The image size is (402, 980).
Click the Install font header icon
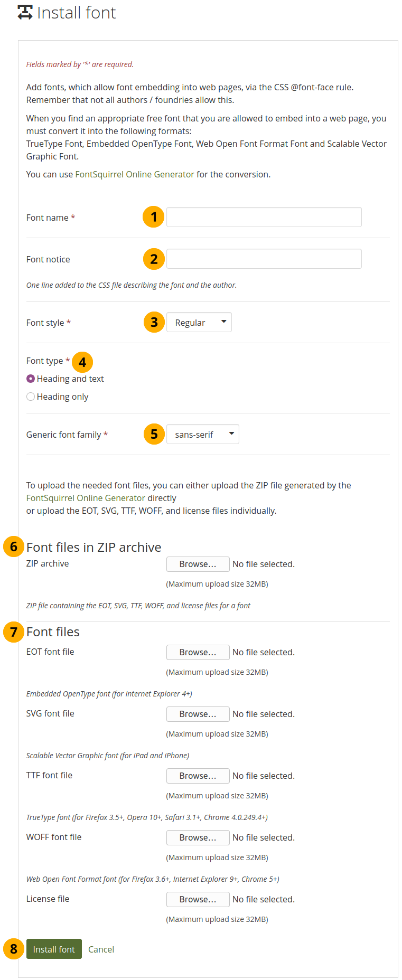25,13
